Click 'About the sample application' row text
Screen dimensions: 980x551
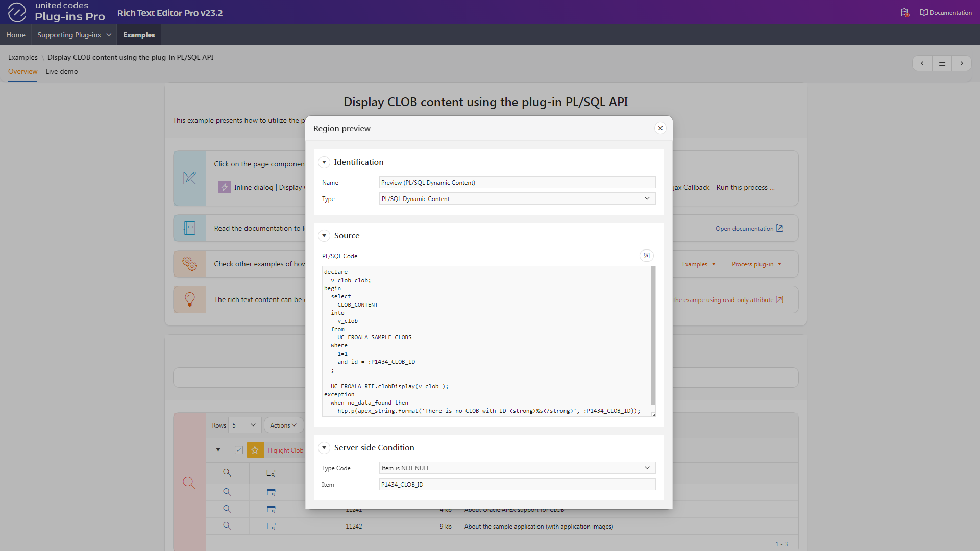click(538, 527)
